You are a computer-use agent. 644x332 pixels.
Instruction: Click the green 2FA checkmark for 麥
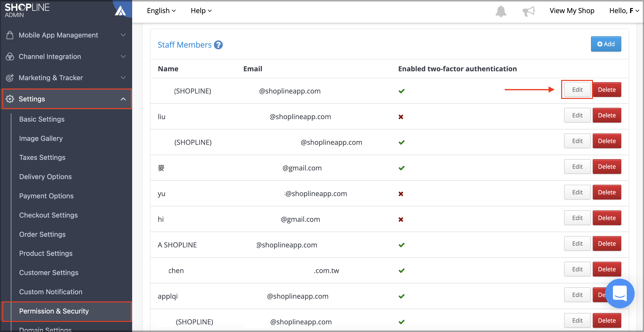[x=401, y=168]
